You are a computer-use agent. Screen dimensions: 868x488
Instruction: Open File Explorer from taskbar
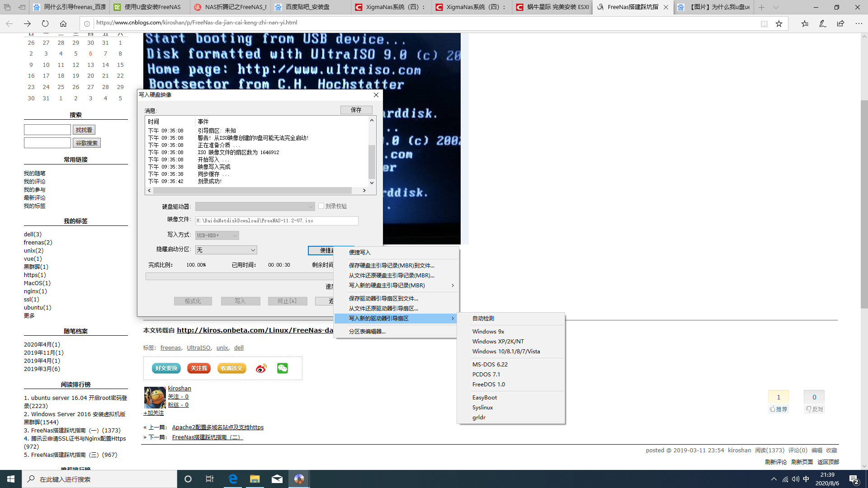tap(255, 479)
